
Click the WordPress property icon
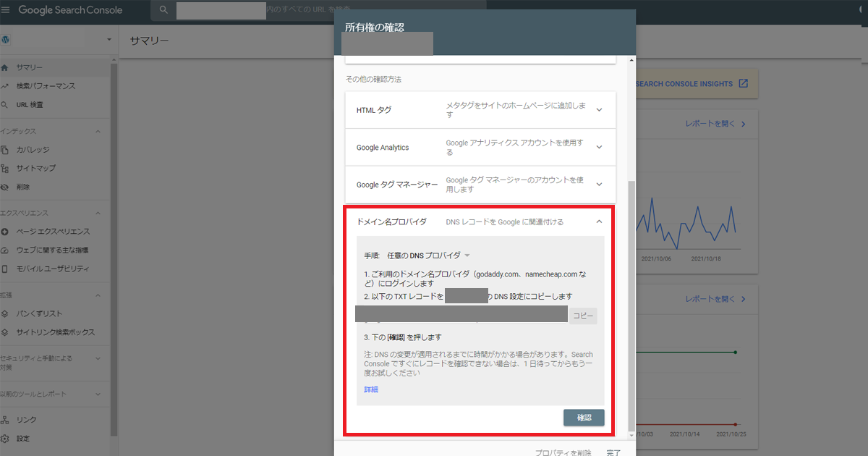coord(6,38)
